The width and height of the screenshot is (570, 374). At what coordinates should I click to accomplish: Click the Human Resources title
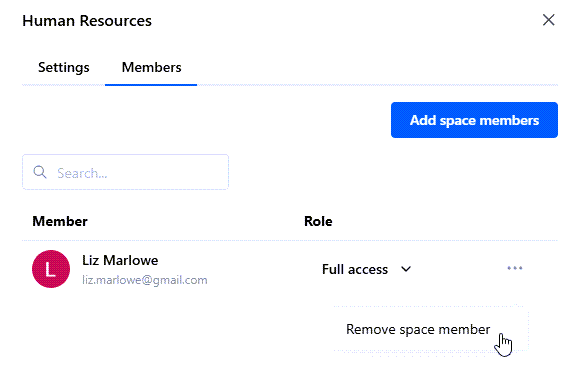(87, 21)
